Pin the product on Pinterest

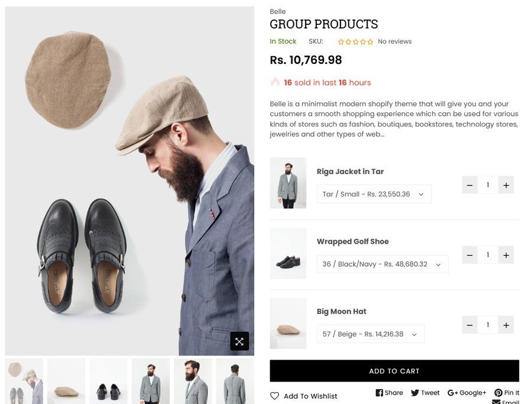pos(507,393)
